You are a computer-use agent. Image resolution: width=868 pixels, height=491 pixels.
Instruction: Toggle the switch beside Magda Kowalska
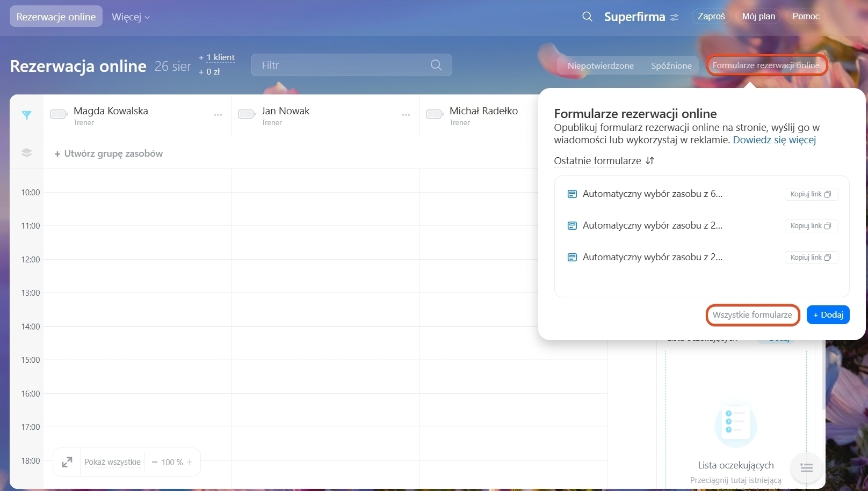58,114
